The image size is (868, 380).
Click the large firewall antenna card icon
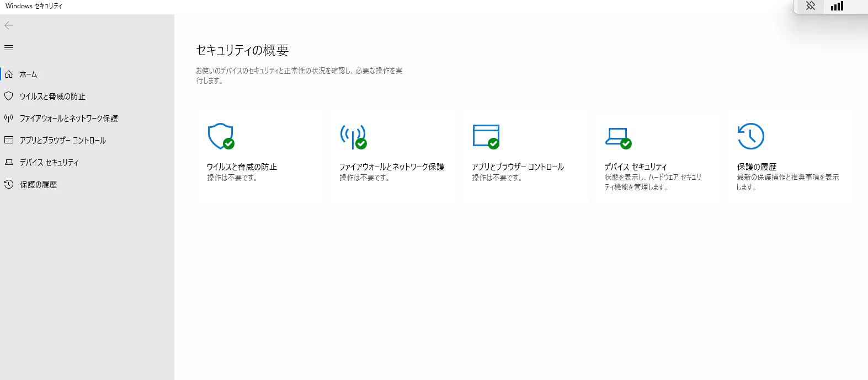pyautogui.click(x=354, y=136)
